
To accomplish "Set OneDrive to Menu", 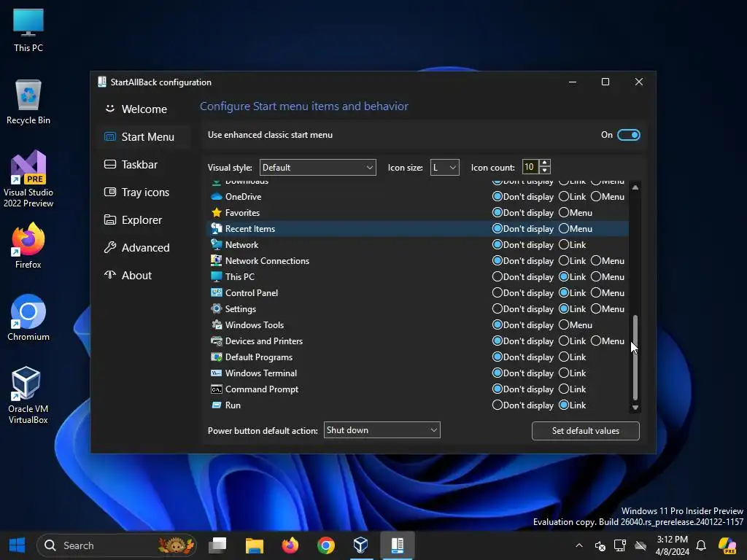I will click(x=596, y=197).
